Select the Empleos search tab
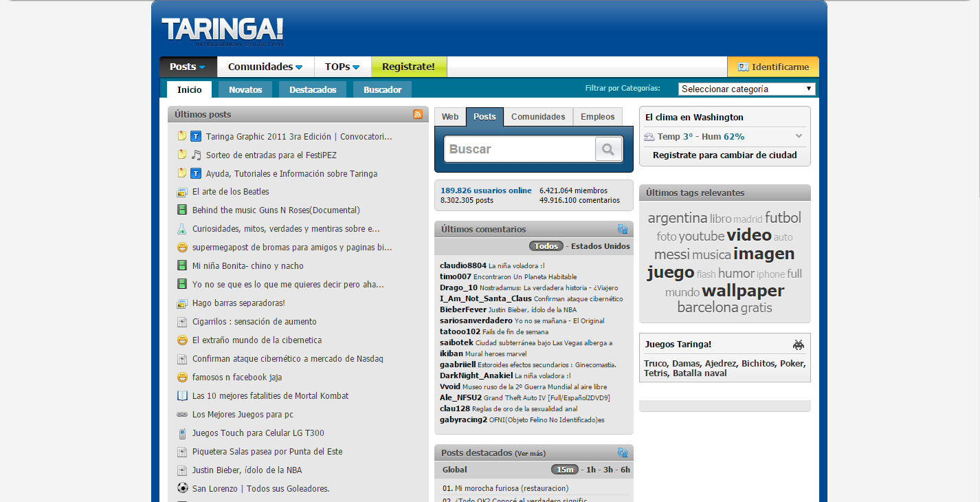 [598, 117]
